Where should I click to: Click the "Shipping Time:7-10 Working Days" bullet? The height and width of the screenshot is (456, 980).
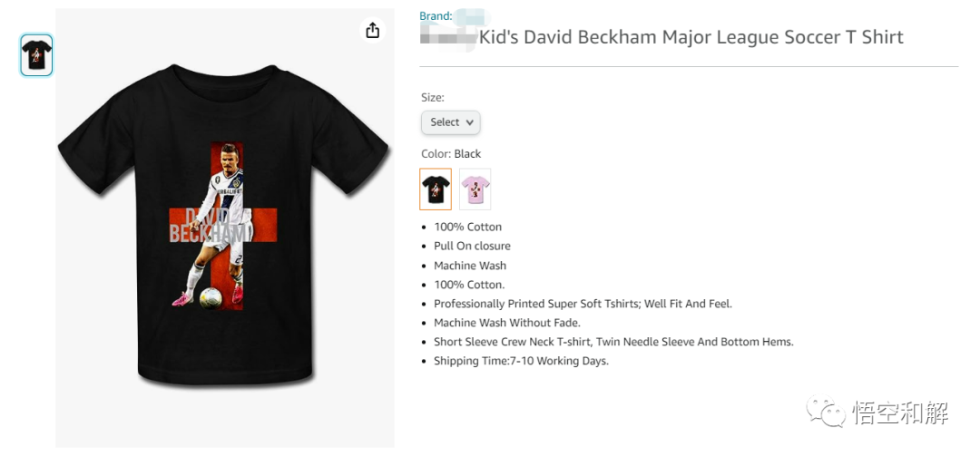coord(521,361)
